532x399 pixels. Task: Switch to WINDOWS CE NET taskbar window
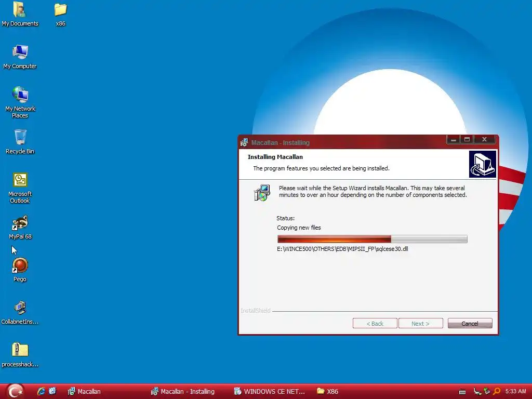[270, 392]
